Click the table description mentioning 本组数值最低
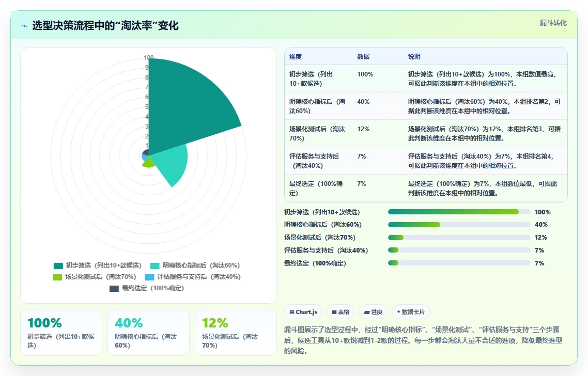The width and height of the screenshot is (588, 376). click(483, 188)
